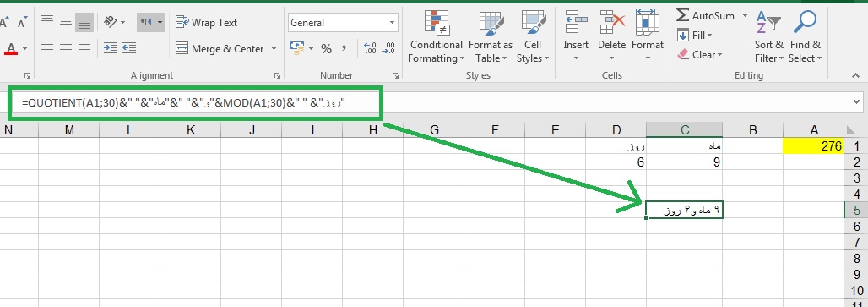The image size is (868, 307).
Task: Select the yellow cell A1 containing 276
Action: [814, 145]
